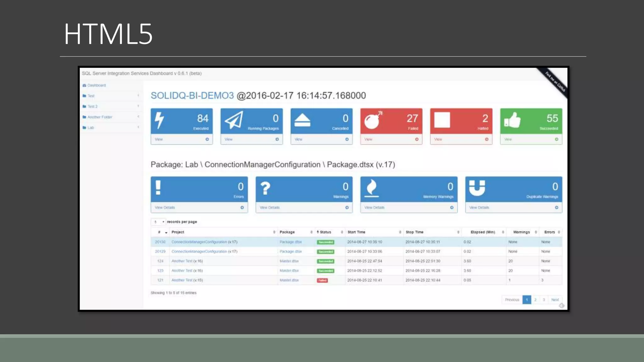The height and width of the screenshot is (362, 644).
Task: Click the fire Memory Warnings icon
Action: pos(372,188)
